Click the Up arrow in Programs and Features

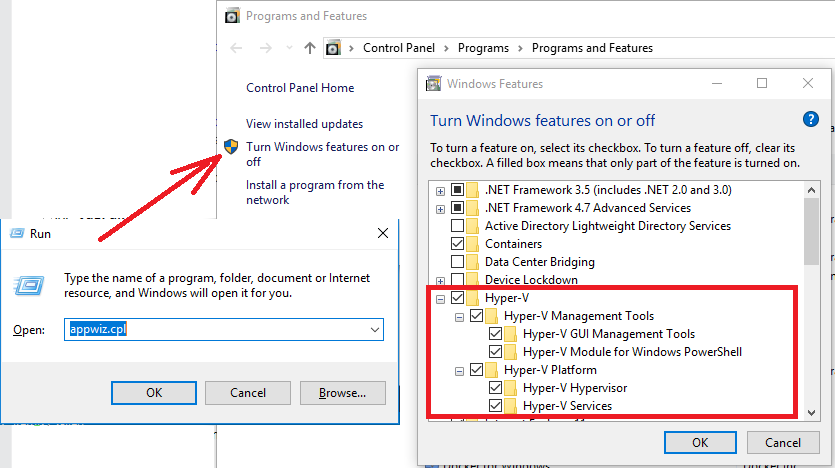(309, 48)
